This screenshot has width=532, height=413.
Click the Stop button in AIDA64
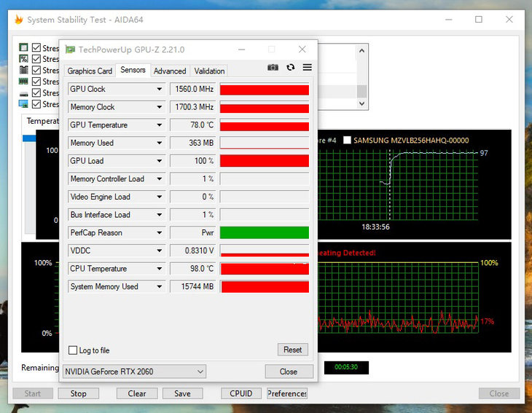tap(79, 393)
